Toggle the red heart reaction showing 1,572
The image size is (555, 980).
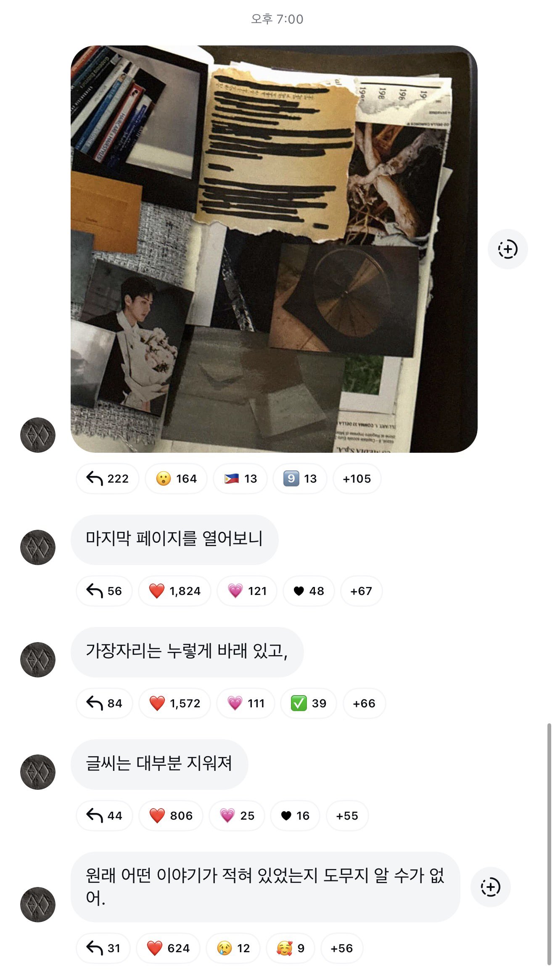point(174,703)
